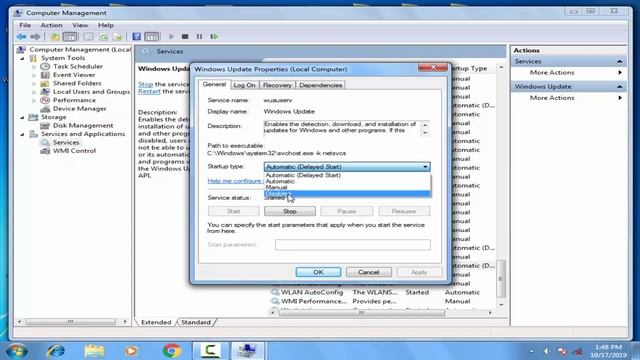Click the services list horizontal scrollbar

pos(362,313)
